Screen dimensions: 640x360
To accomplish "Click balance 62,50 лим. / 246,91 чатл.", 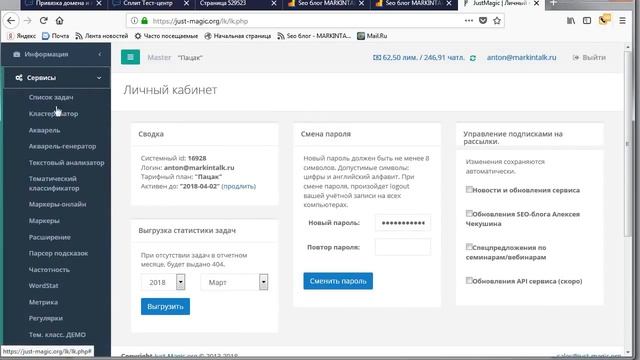I will [419, 58].
